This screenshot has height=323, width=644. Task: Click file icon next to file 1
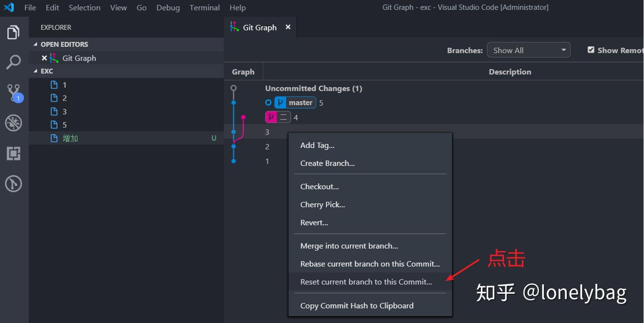coord(54,84)
